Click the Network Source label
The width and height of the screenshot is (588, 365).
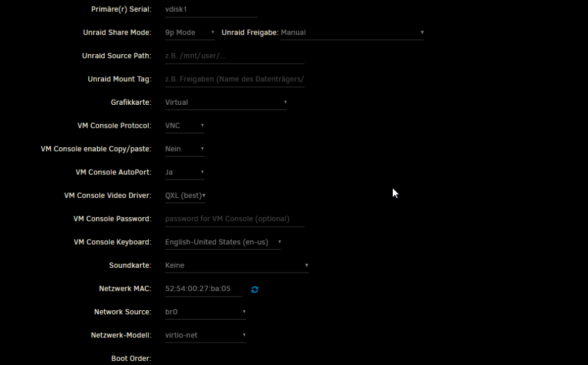pyautogui.click(x=123, y=312)
